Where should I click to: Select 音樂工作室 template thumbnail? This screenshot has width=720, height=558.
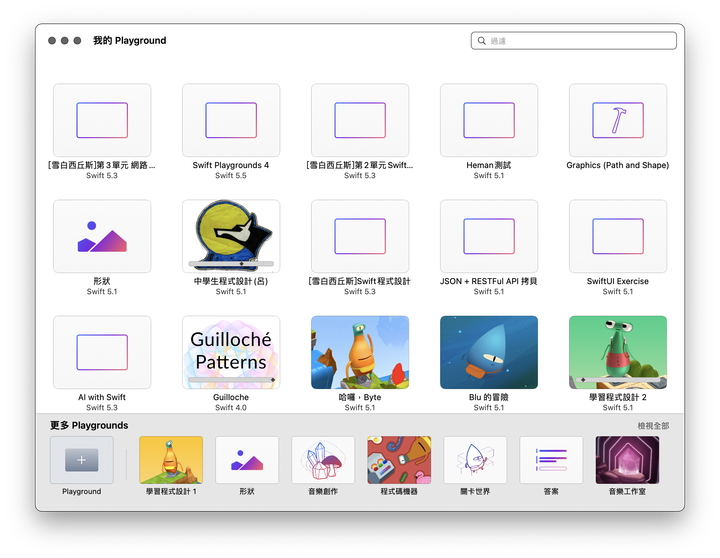coord(627,460)
